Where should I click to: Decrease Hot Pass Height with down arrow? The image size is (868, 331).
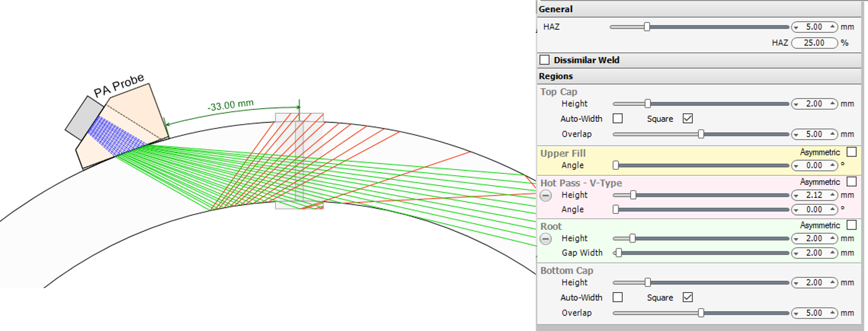796,196
